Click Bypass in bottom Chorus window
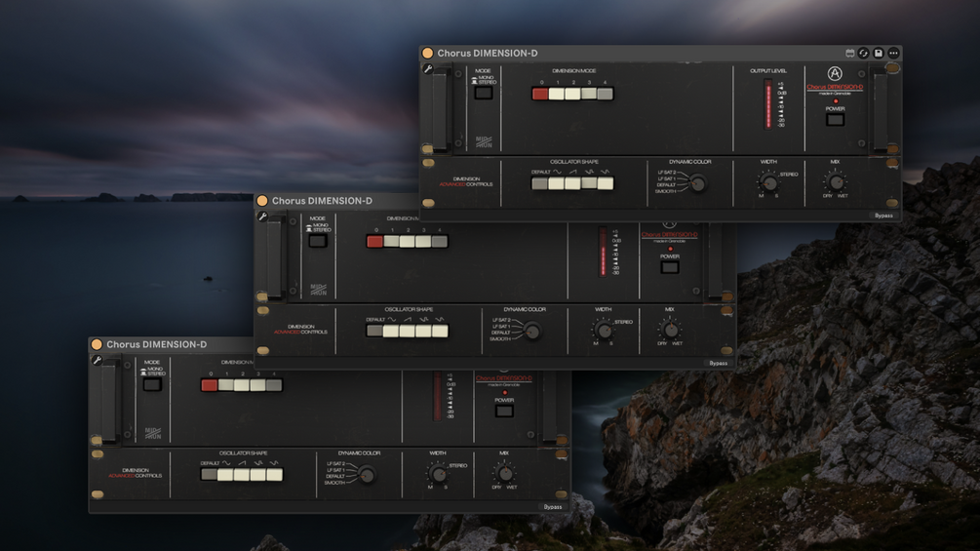Image resolution: width=980 pixels, height=551 pixels. pyautogui.click(x=553, y=507)
